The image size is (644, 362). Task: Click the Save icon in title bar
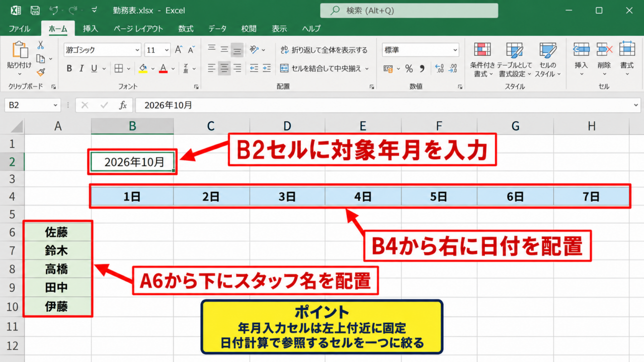pos(35,11)
